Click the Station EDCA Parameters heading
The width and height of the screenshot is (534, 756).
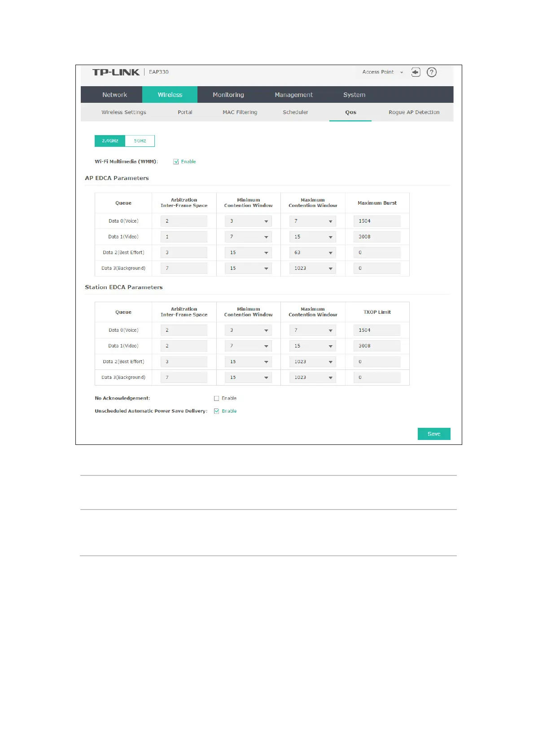124,287
